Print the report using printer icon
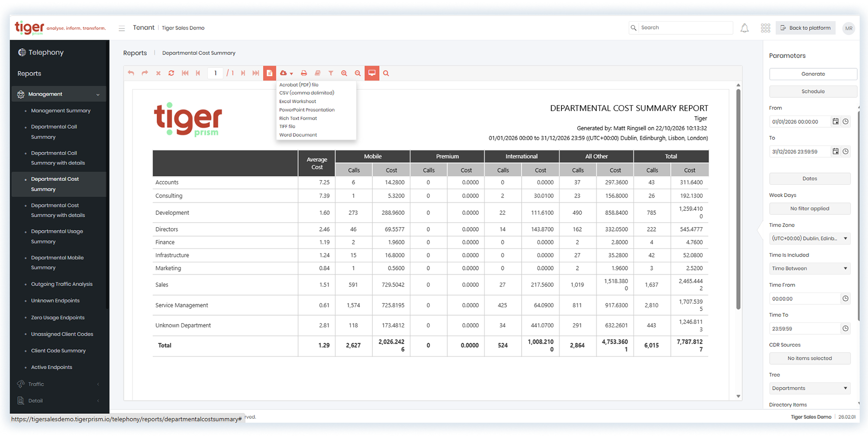Image resolution: width=868 pixels, height=437 pixels. [x=304, y=73]
